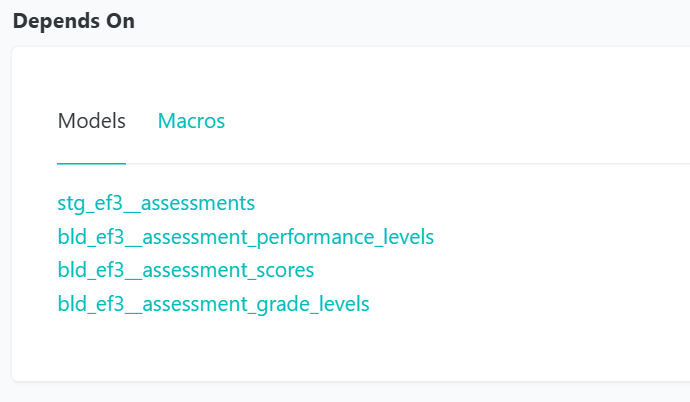
Task: Select the second listed dependency model
Action: point(245,237)
